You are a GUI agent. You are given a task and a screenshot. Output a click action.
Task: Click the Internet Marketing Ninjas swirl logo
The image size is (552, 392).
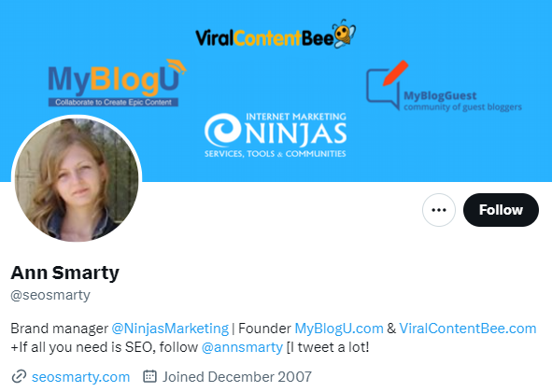(x=222, y=130)
